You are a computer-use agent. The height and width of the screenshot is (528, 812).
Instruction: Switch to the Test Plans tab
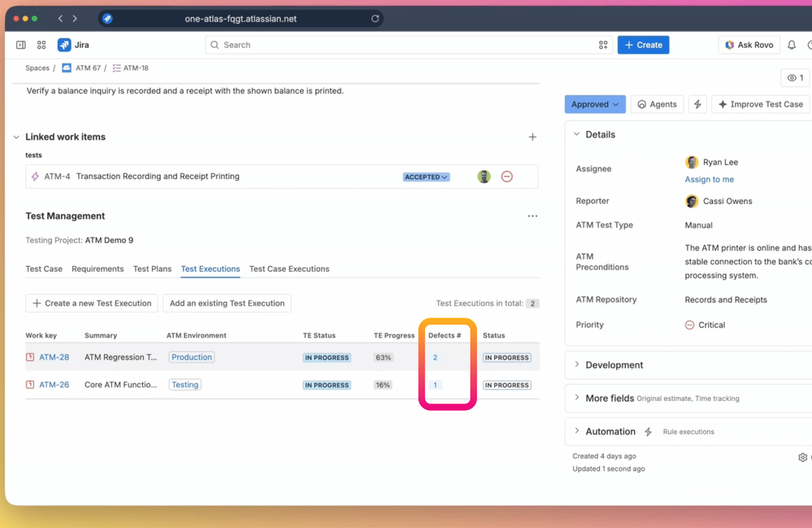coord(152,269)
